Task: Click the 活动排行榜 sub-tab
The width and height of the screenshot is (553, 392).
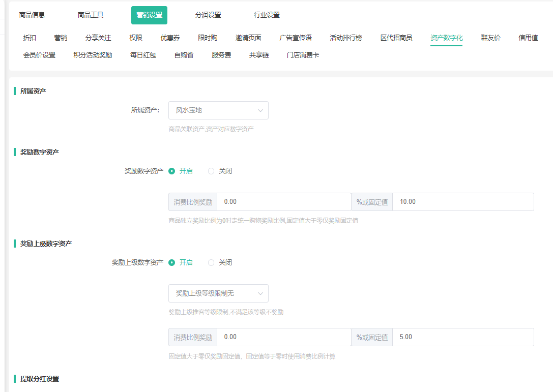Action: pos(346,38)
